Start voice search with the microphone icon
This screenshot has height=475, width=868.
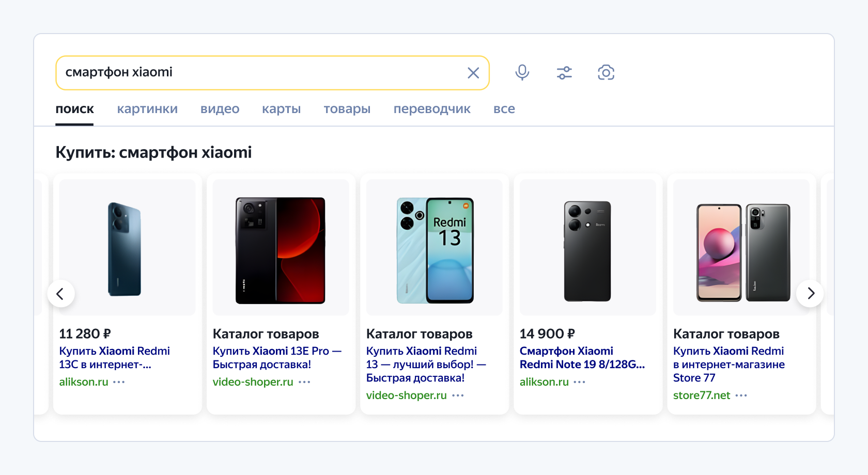[x=522, y=72]
